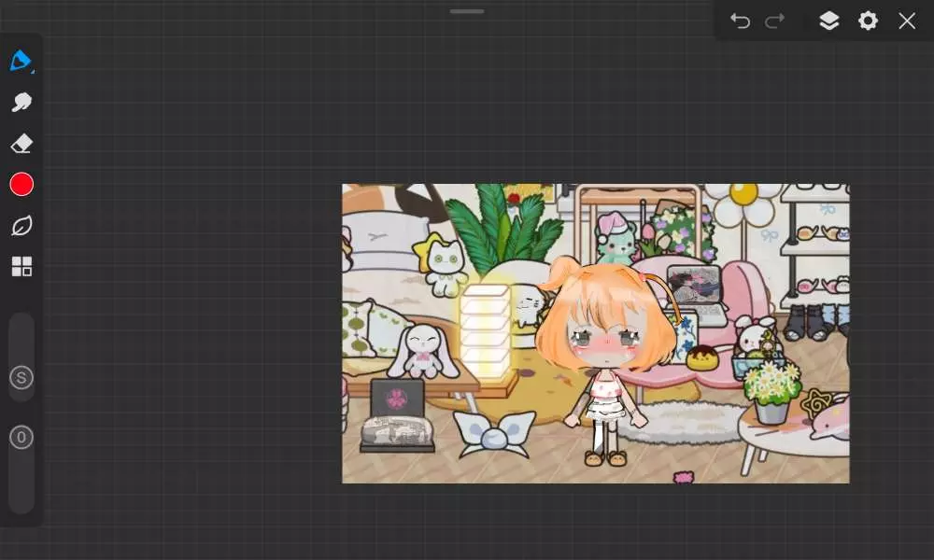The height and width of the screenshot is (560, 934).
Task: Redo the last undone action
Action: point(775,21)
